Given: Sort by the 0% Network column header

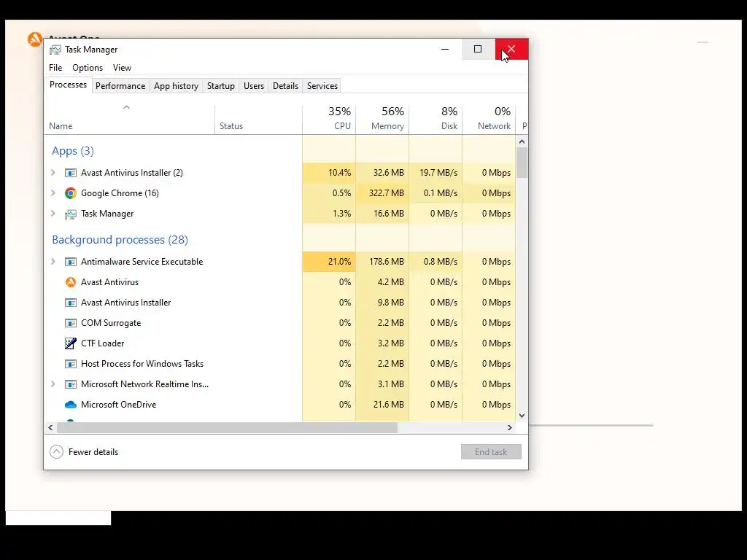Looking at the screenshot, I should (x=489, y=120).
